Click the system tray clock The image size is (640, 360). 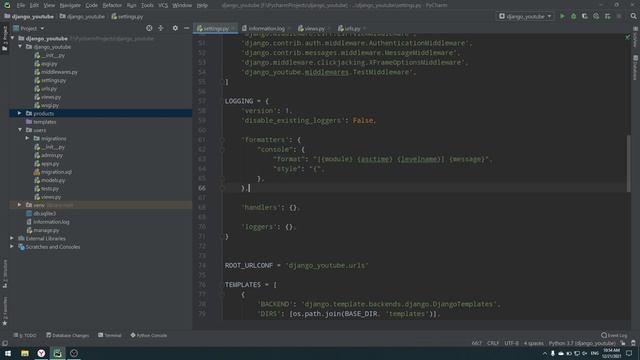tap(611, 353)
